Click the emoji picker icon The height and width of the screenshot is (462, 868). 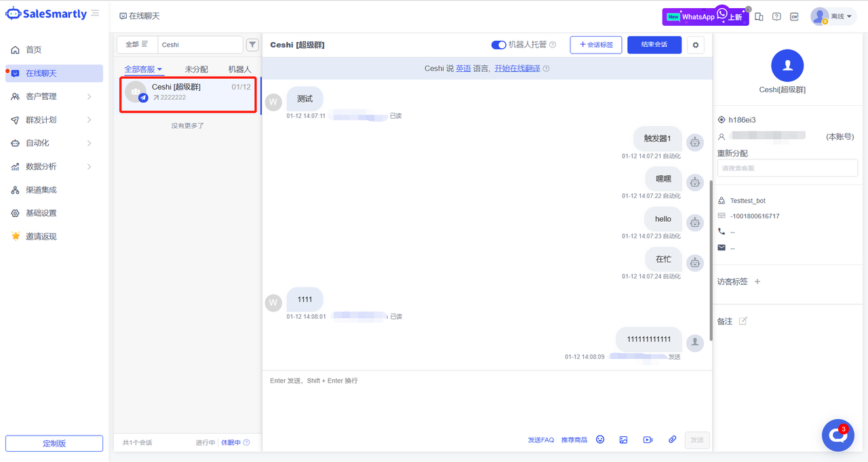600,440
